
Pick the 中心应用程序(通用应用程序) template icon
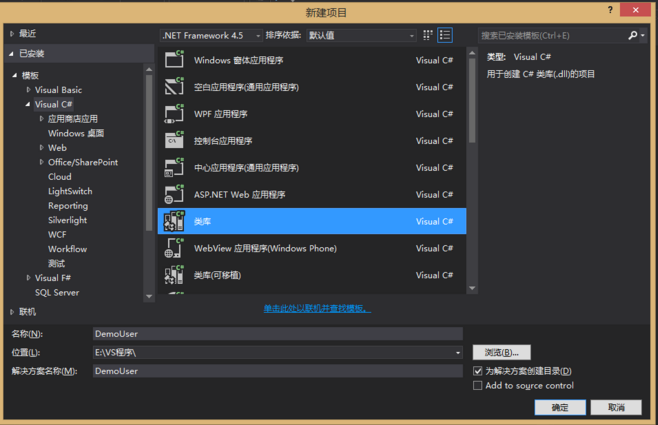coord(174,167)
